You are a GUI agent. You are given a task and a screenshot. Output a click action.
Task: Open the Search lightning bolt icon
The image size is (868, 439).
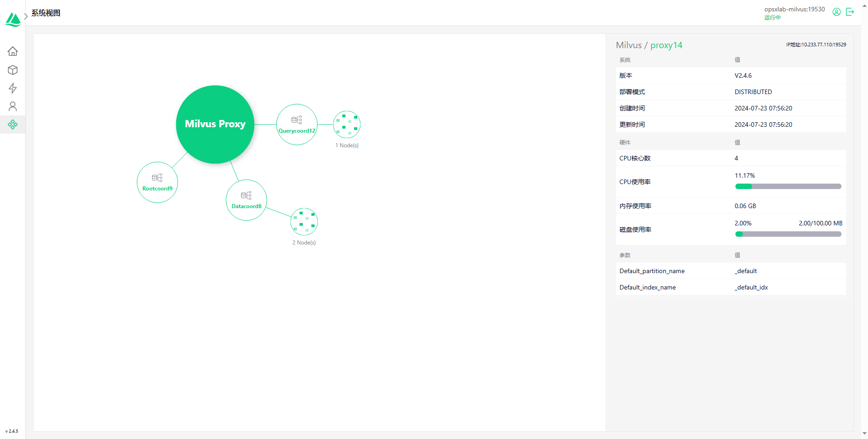click(13, 88)
